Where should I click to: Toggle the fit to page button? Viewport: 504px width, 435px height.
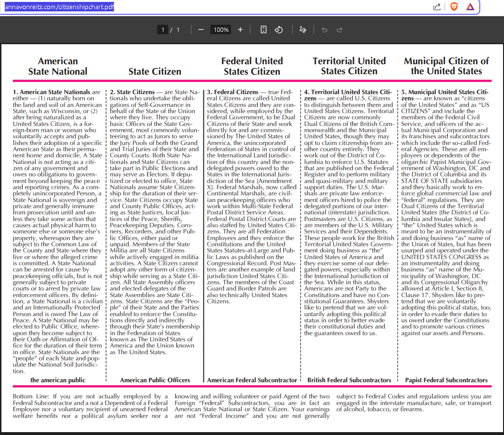[264, 29]
